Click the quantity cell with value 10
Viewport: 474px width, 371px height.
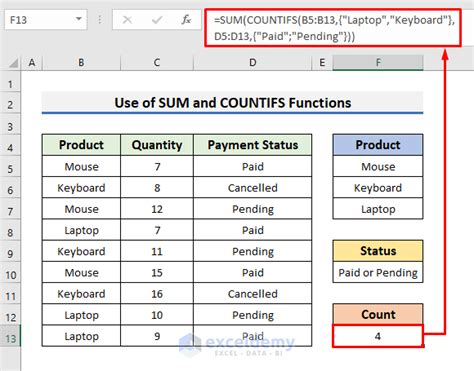157,315
